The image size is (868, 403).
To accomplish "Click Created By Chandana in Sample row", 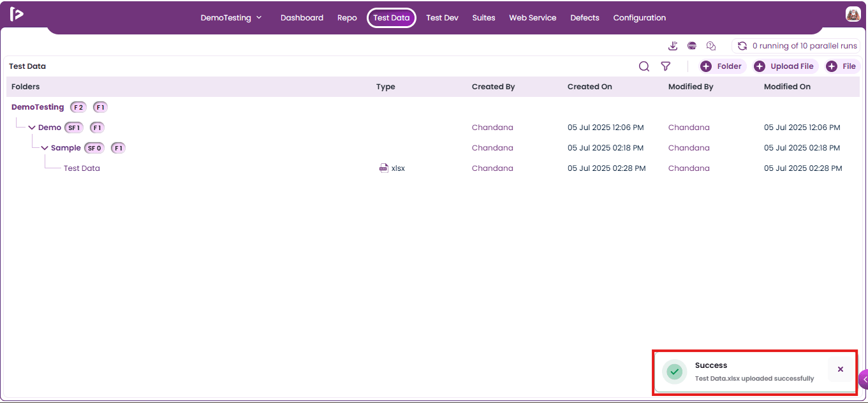I will coord(492,148).
